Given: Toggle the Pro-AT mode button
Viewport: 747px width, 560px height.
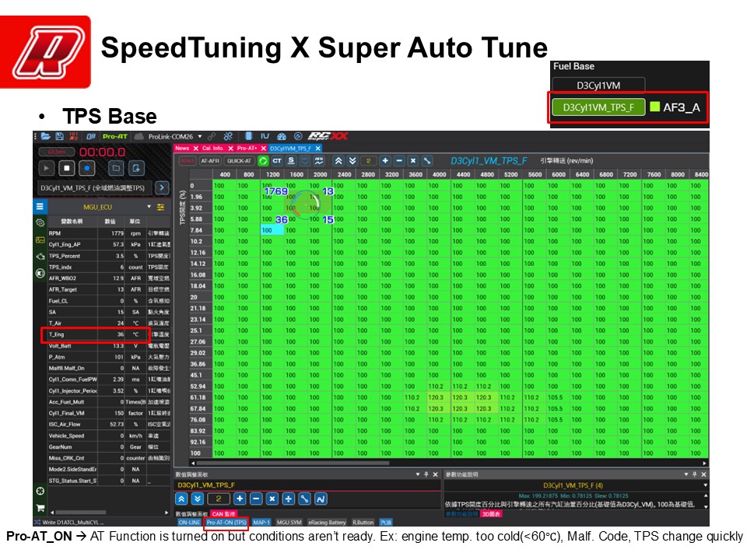Looking at the screenshot, I should 116,136.
